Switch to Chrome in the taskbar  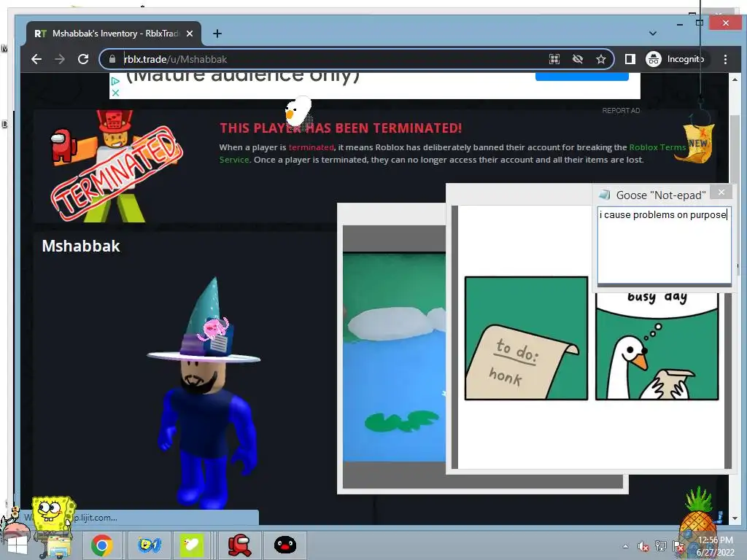coord(102,545)
